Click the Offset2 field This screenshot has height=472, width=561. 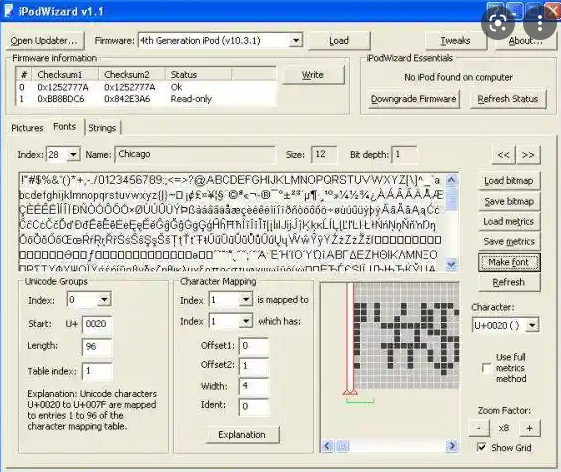tap(254, 366)
